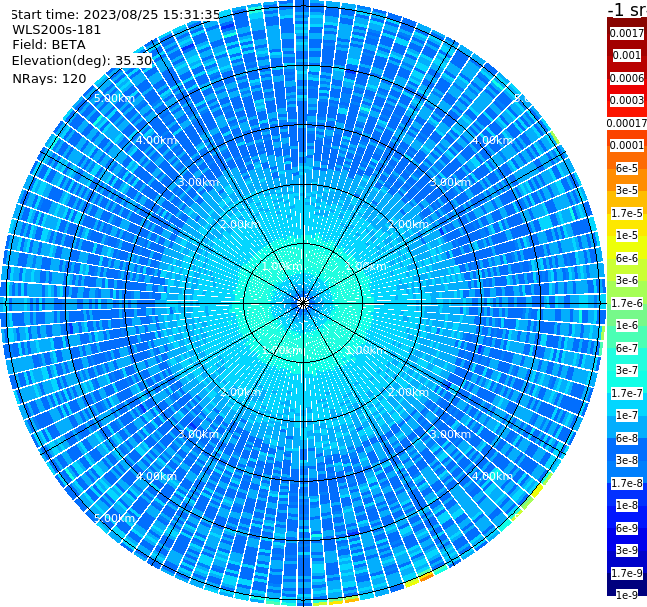Click the upper-left 2.00km range label
Image resolution: width=647 pixels, height=607 pixels.
(240, 224)
